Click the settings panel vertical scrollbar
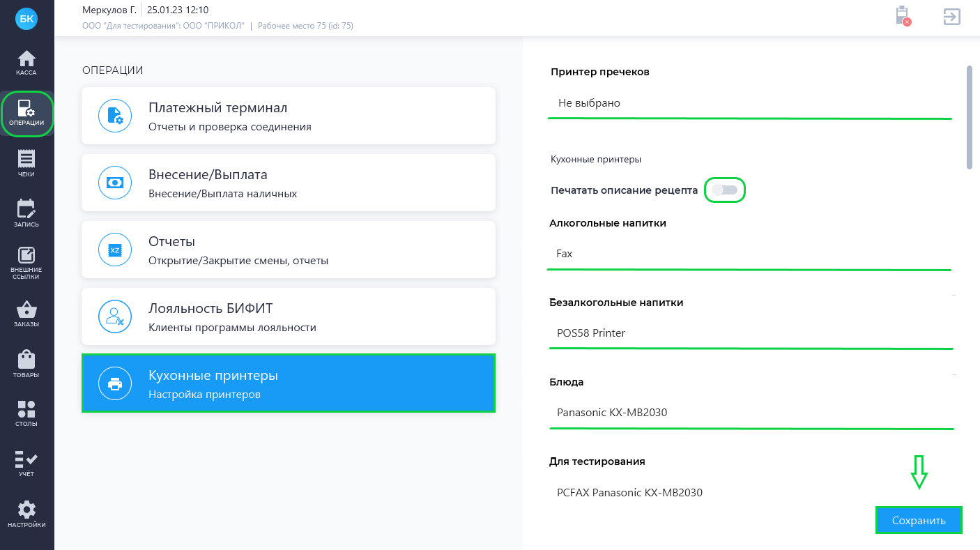This screenshot has height=550, width=980. (x=969, y=117)
